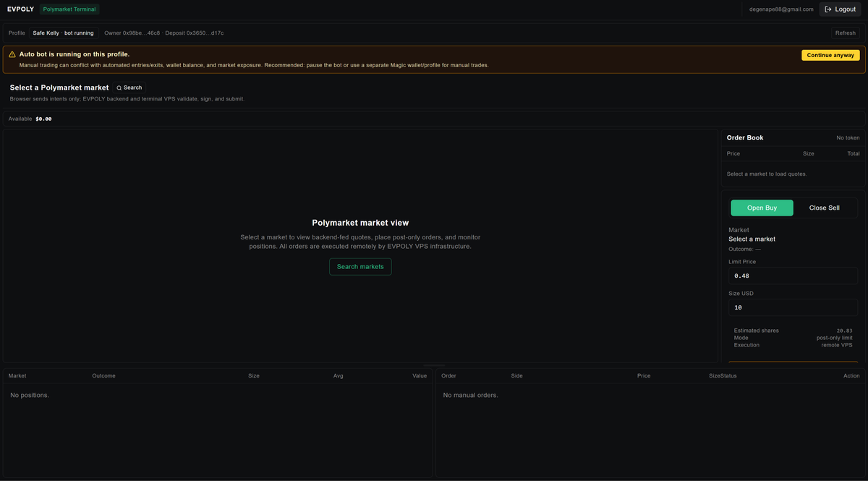Click the green Search markets button
Viewport: 868px width, 481px height.
pyautogui.click(x=360, y=267)
